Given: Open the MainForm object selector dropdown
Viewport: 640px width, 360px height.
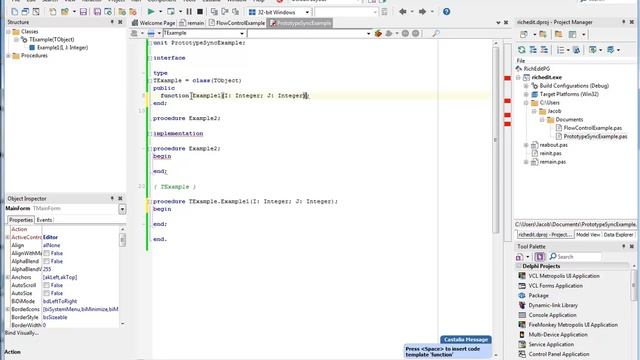Looking at the screenshot, I should coord(122,209).
